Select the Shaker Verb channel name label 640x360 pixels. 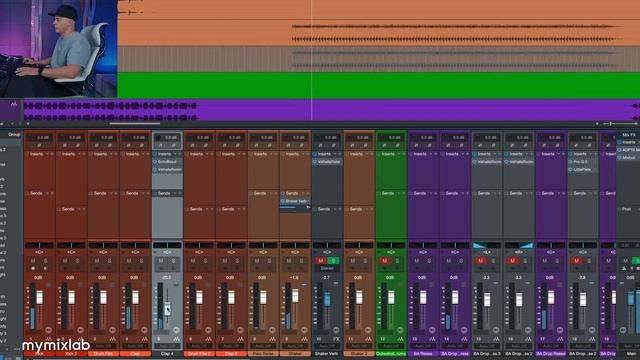(x=327, y=353)
